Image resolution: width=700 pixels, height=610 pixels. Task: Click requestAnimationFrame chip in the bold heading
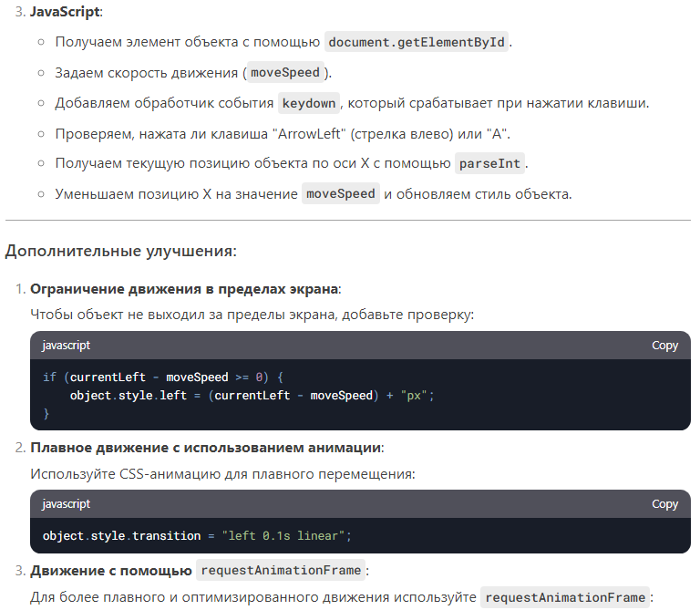click(x=281, y=570)
